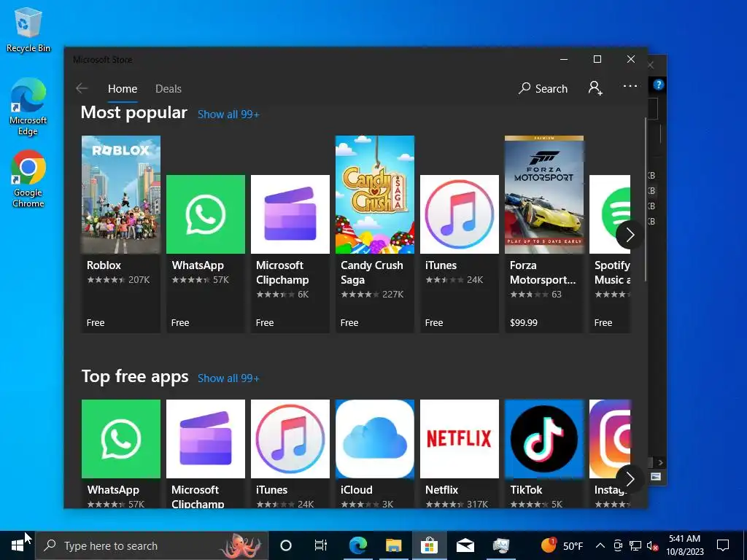
Task: Open the clock showing 5:41 AM
Action: [x=684, y=545]
